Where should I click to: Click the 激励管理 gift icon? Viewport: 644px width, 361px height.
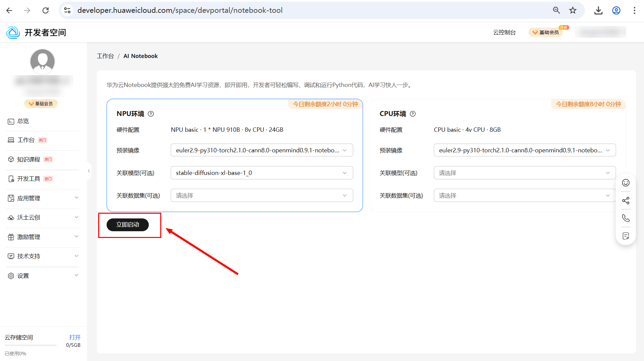pyautogui.click(x=11, y=237)
